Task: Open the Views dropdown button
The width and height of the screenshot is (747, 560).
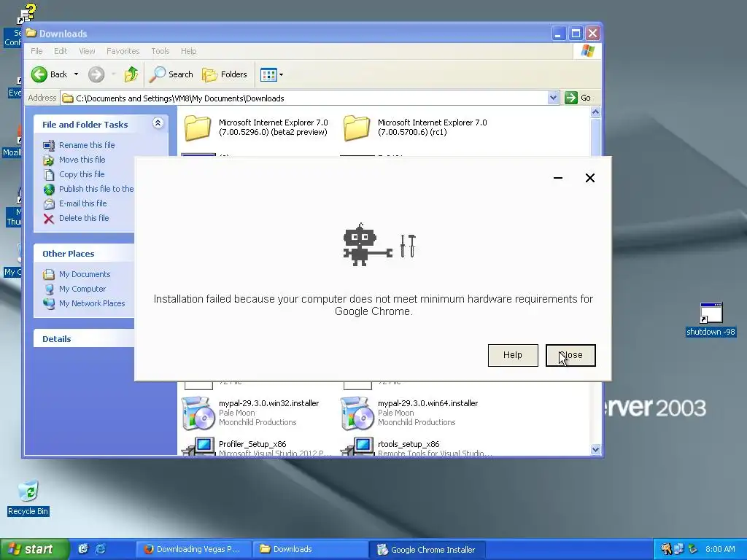Action: 271,74
